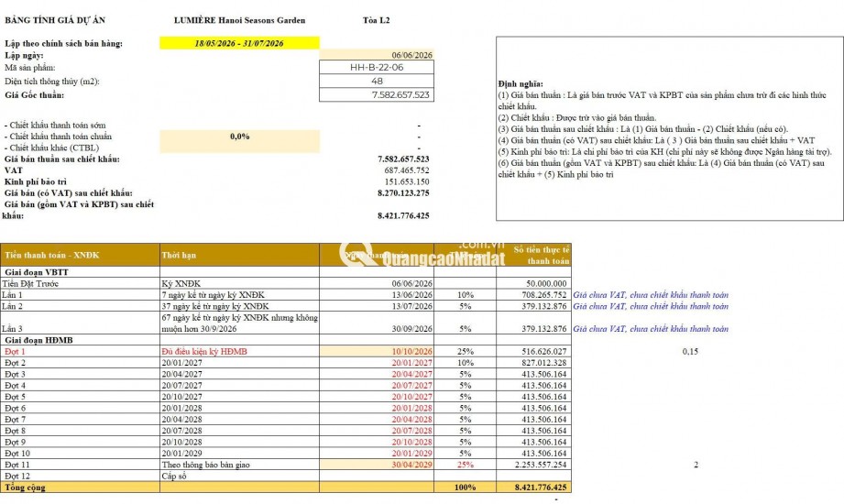
Task: Click the 30/04/2029 handover date cell
Action: [x=377, y=465]
